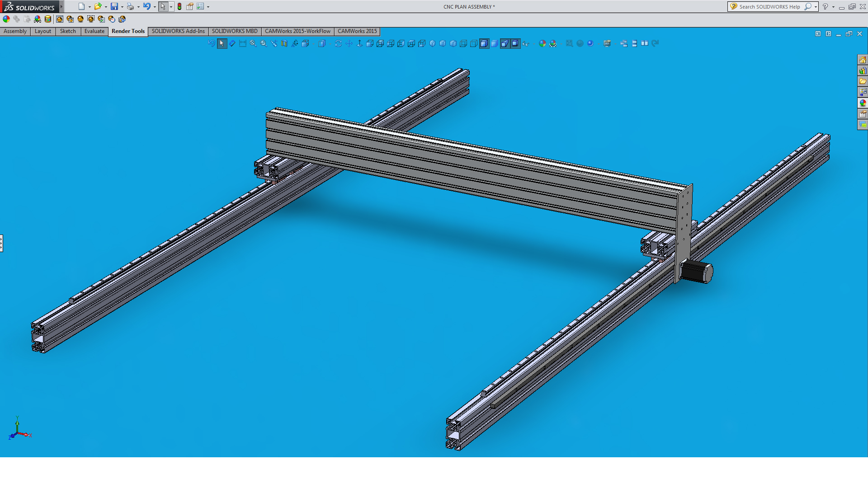Open the CAMWorks 2015-WorkFlow tab
The width and height of the screenshot is (868, 488).
[x=297, y=31]
